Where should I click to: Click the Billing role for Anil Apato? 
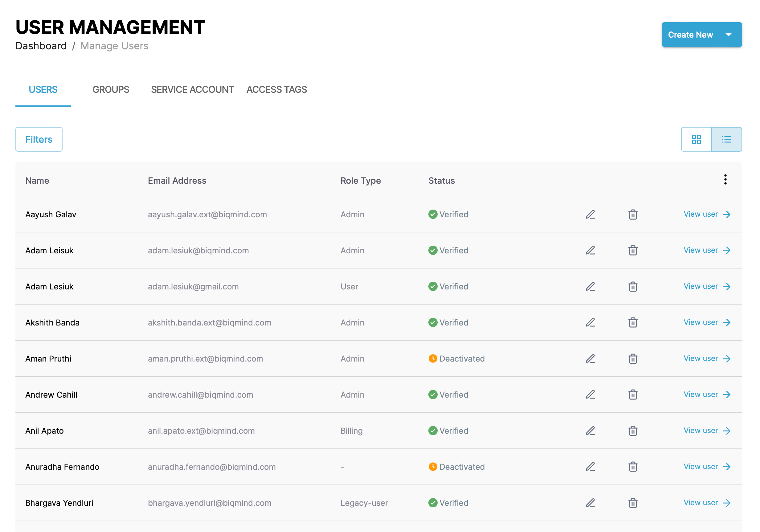point(352,431)
